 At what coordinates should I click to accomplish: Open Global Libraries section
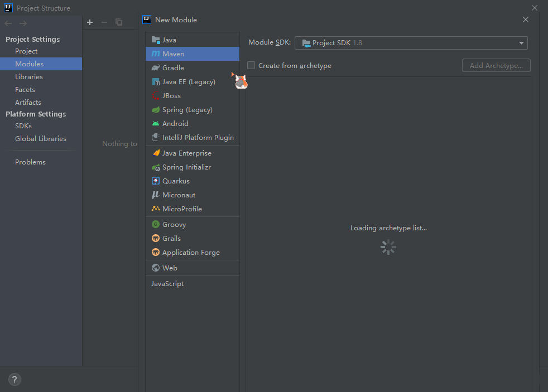(x=41, y=139)
